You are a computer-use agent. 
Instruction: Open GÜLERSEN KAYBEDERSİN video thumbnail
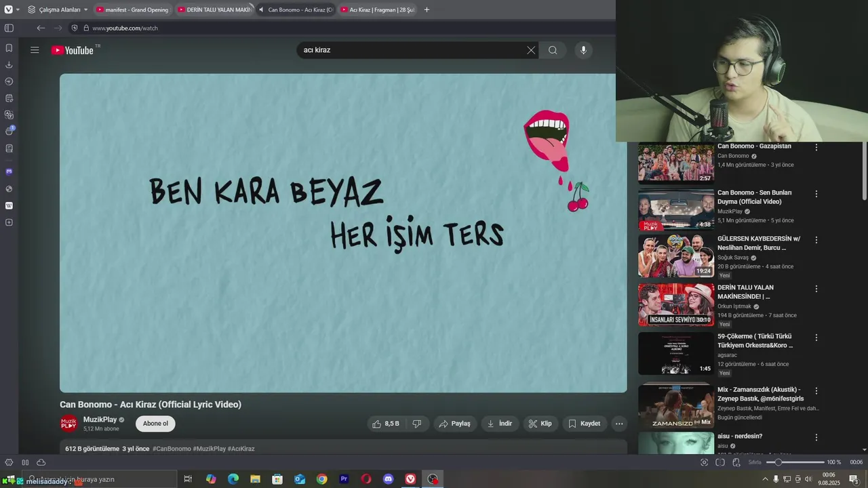676,256
